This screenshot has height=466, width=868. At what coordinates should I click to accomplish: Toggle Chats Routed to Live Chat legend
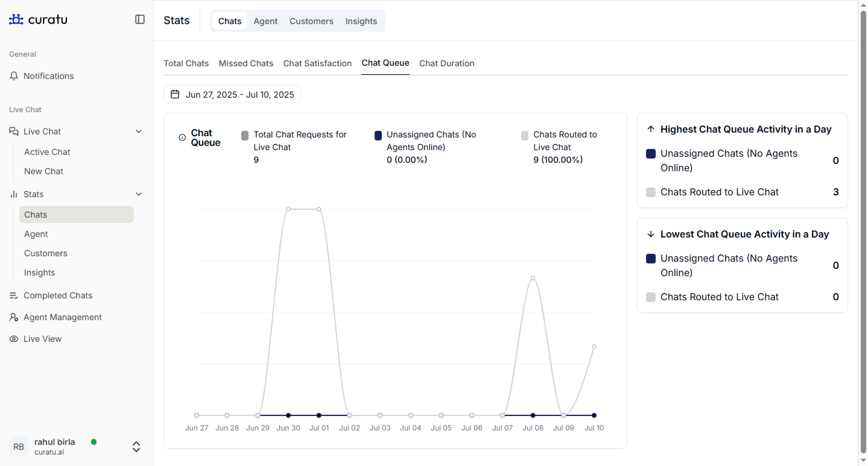(x=525, y=135)
